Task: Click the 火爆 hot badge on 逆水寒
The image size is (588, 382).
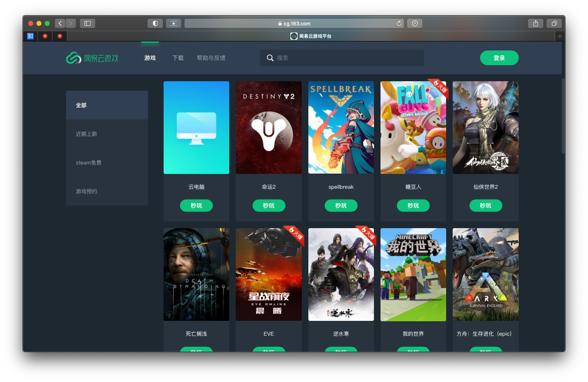Action: coord(367,235)
